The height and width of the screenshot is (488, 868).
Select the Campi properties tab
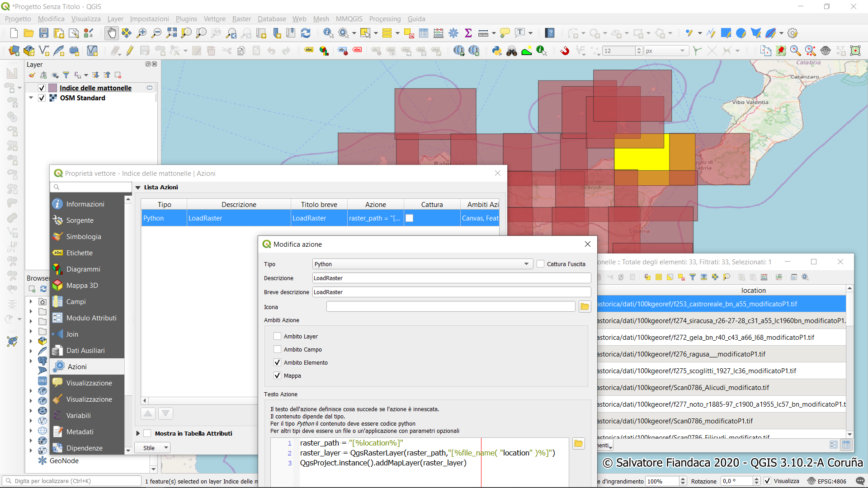click(76, 302)
